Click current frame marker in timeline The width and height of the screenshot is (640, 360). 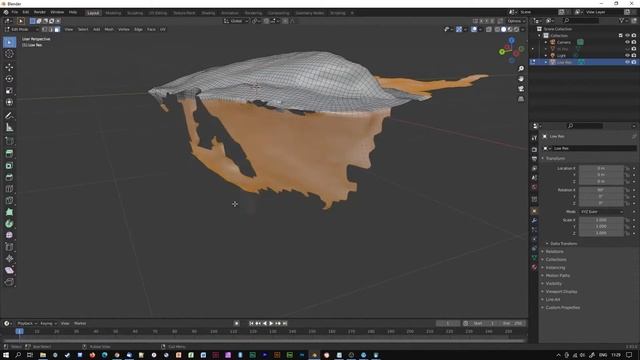click(20, 331)
